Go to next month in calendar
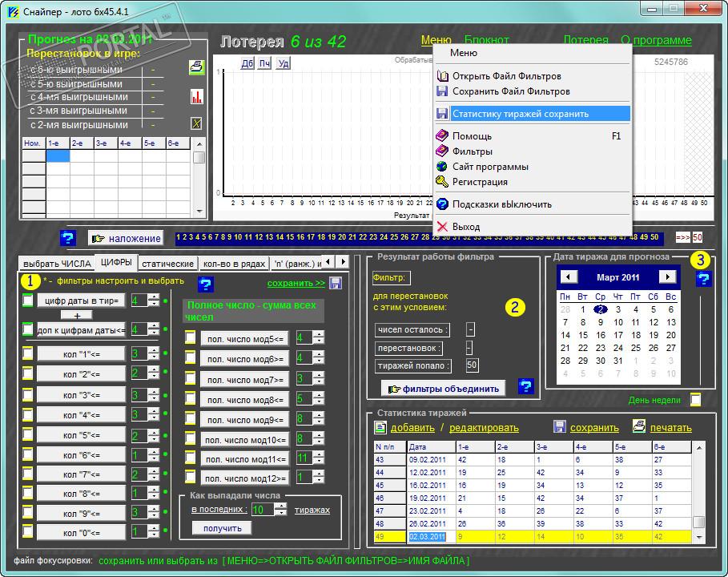 668,277
